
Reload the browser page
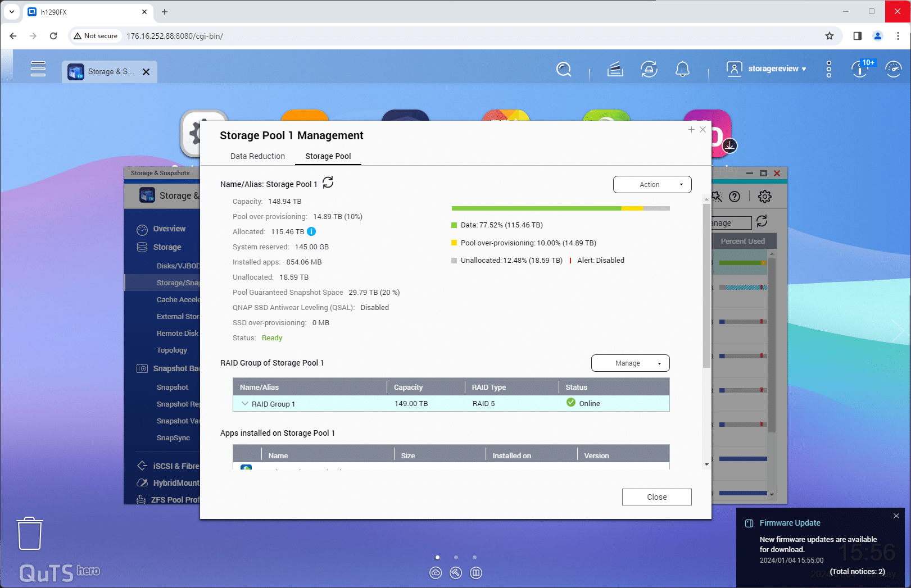53,36
